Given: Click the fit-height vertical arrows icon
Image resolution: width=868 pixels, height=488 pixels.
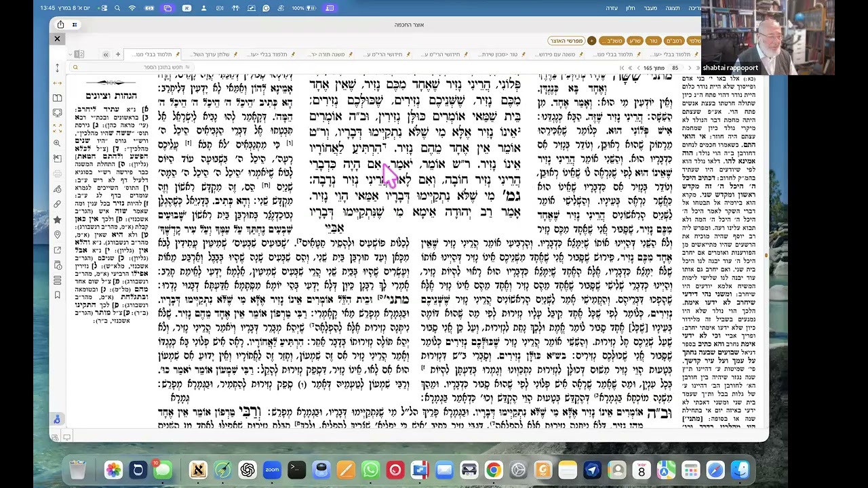Looking at the screenshot, I should pyautogui.click(x=57, y=68).
